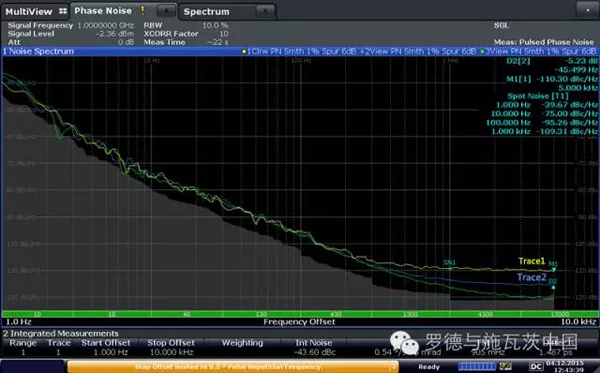This screenshot has height=373, width=600.
Task: Click the Integrated Measurements window title
Action: (x=61, y=333)
